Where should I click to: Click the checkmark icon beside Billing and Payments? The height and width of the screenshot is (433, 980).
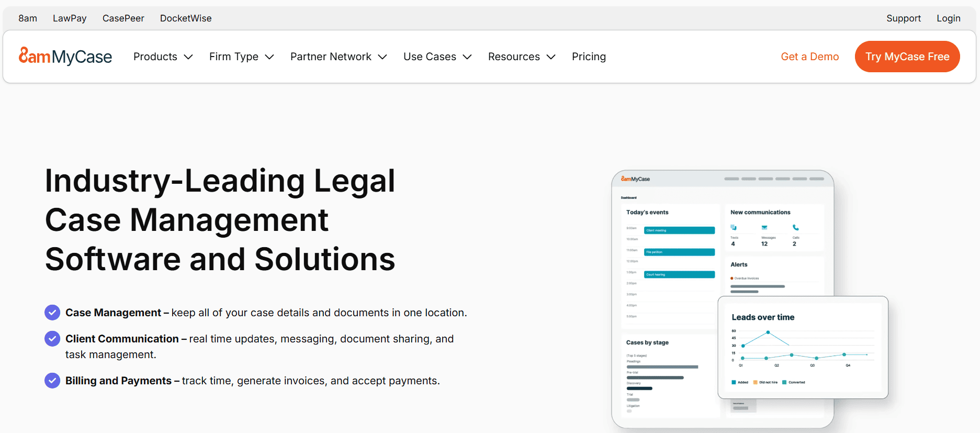[52, 381]
